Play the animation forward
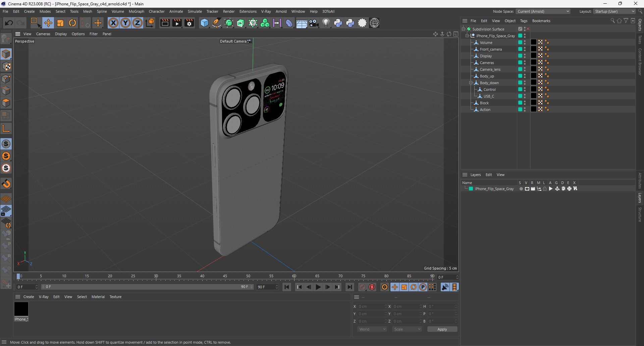Viewport: 644px width, 346px height. coord(318,287)
